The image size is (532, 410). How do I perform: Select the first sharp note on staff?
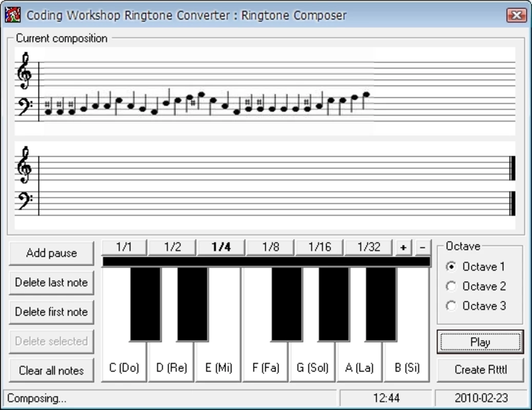pos(48,109)
